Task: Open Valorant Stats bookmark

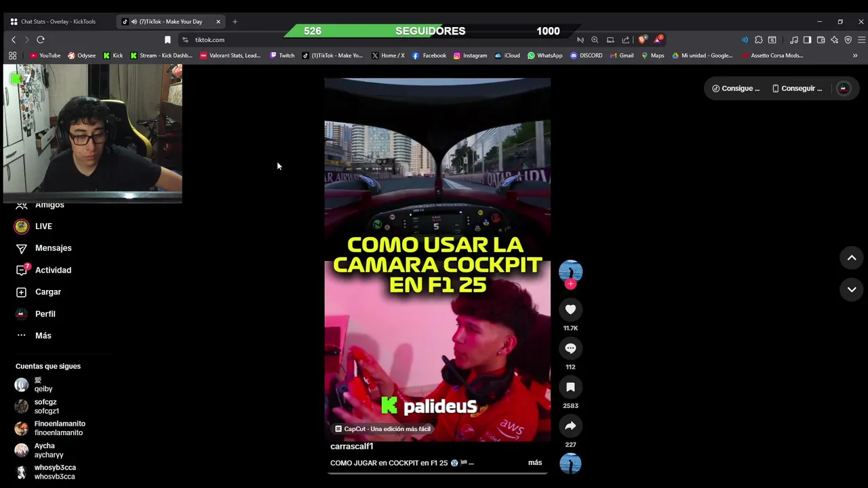Action: tap(231, 56)
